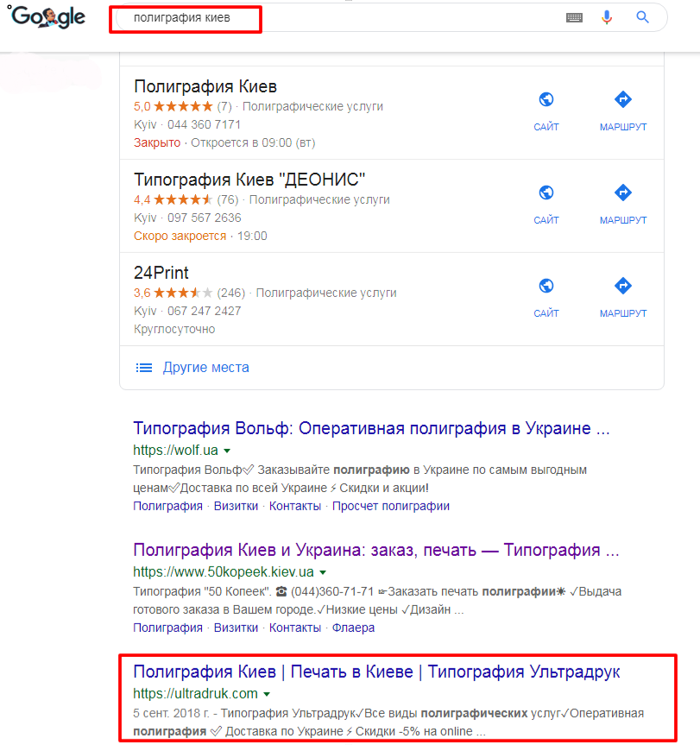The image size is (700, 745).
Task: Click the Google logo
Action: [x=47, y=17]
